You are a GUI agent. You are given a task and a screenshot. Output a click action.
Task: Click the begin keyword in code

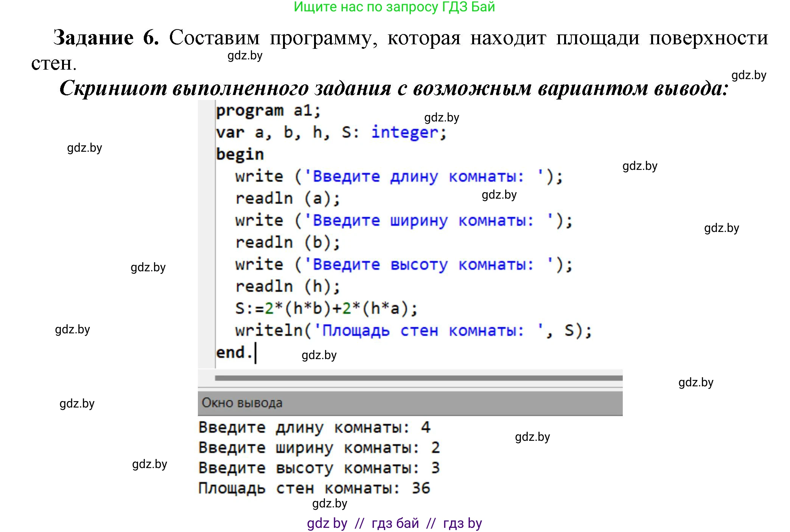pyautogui.click(x=239, y=154)
